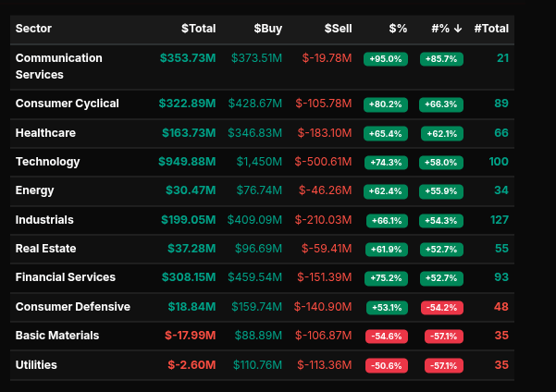Open the Utilities sector row
This screenshot has width=556, height=392.
tap(36, 365)
